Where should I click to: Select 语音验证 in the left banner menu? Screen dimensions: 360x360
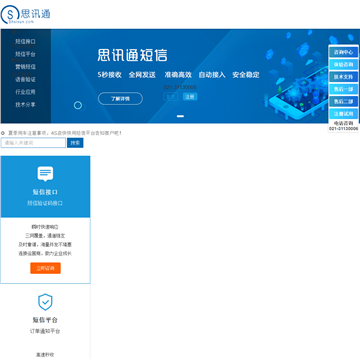click(x=25, y=79)
